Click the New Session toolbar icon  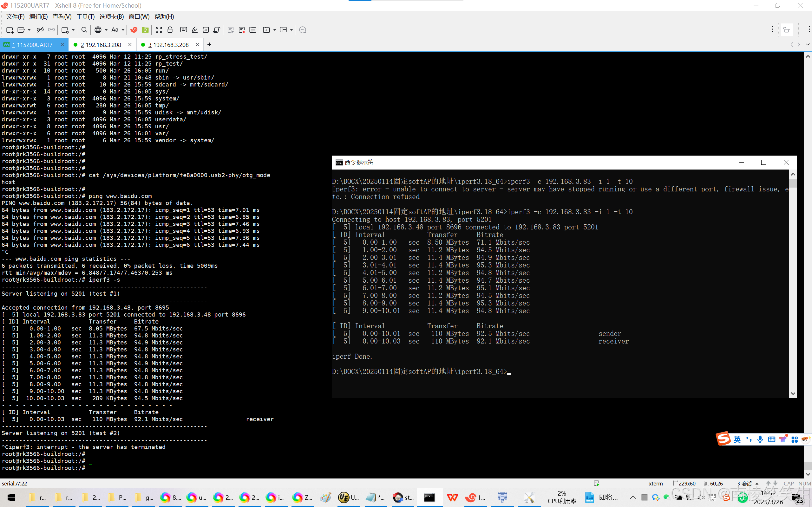[10, 30]
